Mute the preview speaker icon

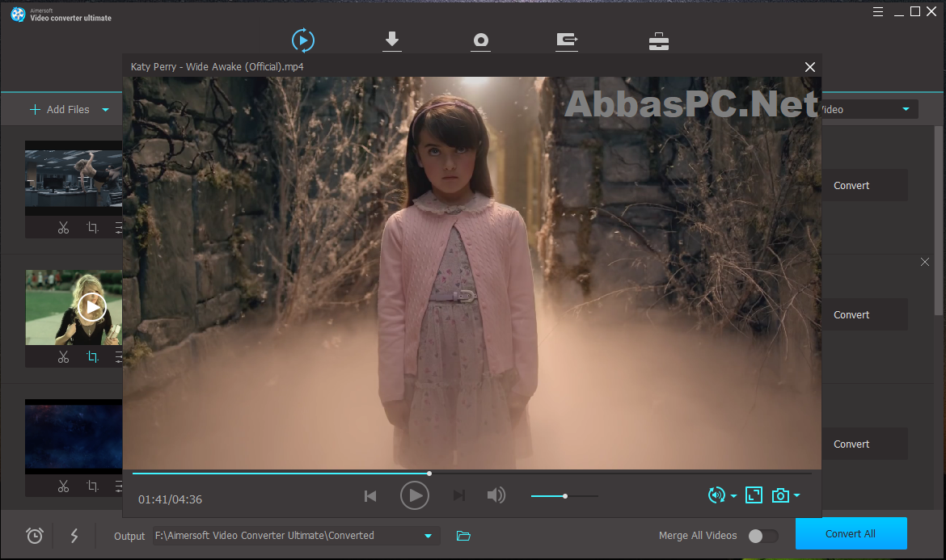[x=496, y=495]
